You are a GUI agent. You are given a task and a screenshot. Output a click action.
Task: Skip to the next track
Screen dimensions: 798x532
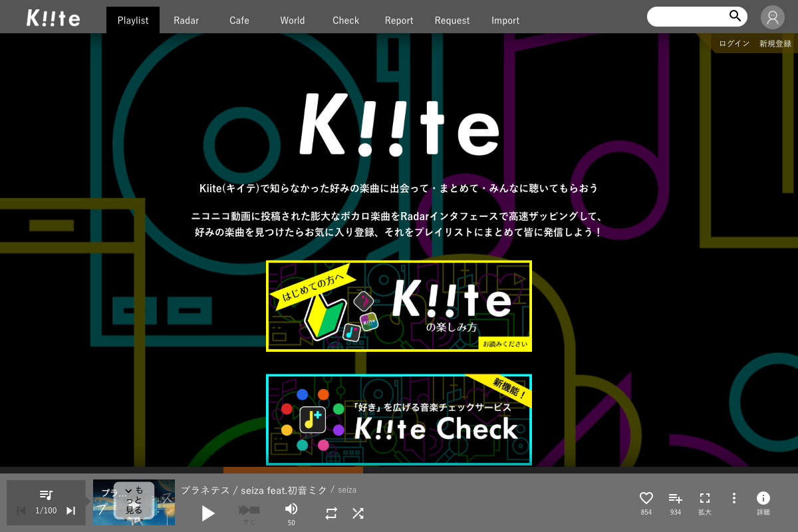[71, 511]
